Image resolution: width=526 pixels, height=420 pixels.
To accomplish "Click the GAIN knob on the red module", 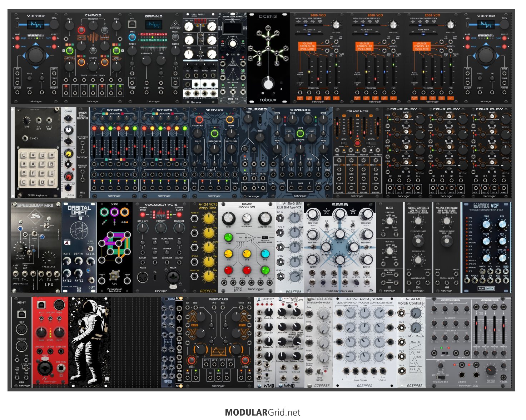I will (x=41, y=332).
